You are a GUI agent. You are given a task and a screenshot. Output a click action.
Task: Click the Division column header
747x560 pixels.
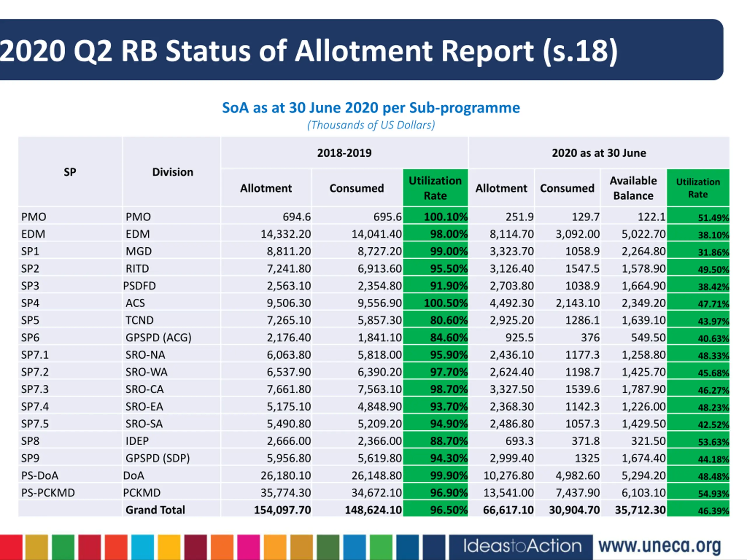pyautogui.click(x=172, y=172)
